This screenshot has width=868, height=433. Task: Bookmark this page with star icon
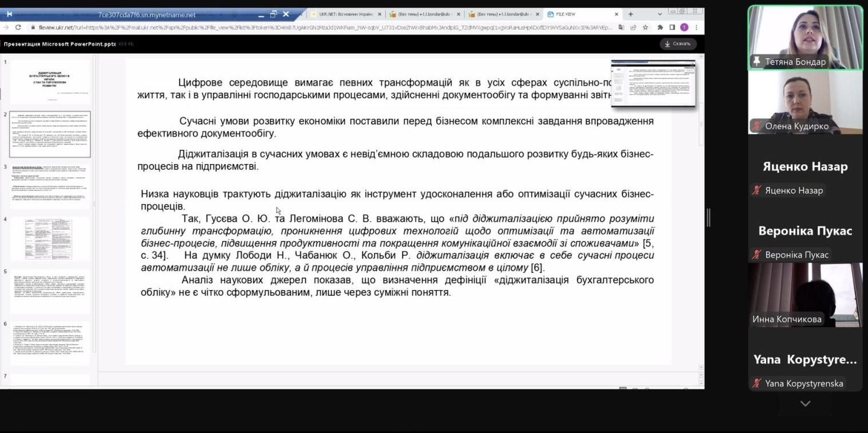[645, 27]
